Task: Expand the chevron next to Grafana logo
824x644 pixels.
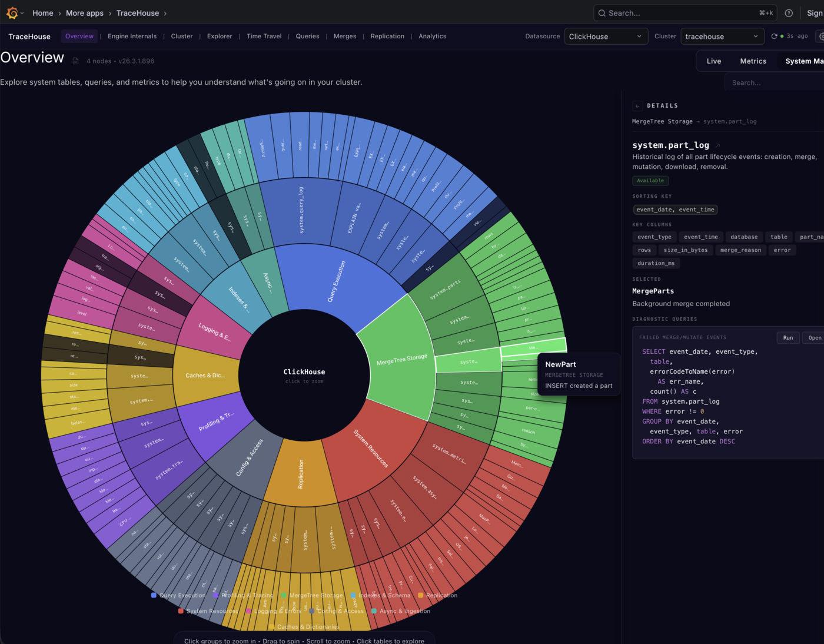Action: tap(22, 13)
